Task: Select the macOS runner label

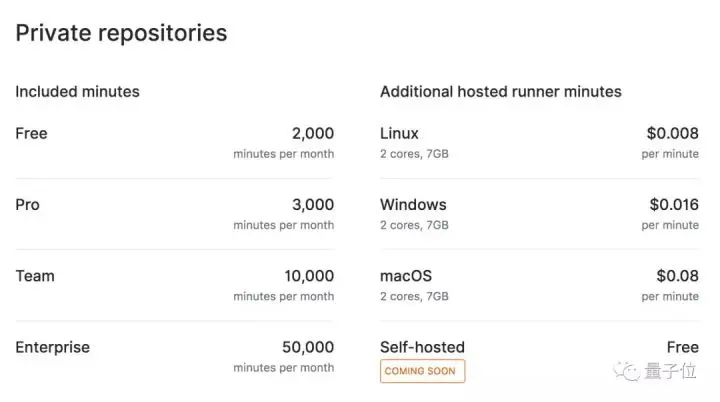Action: [406, 276]
